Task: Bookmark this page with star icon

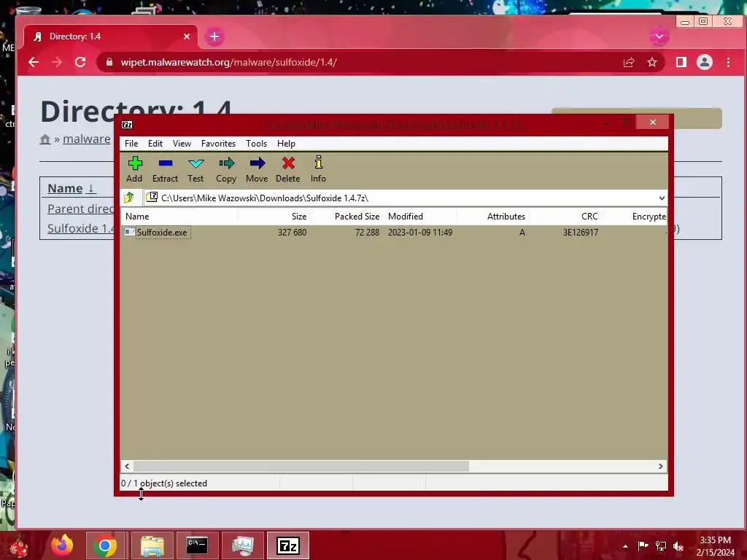Action: pyautogui.click(x=651, y=63)
